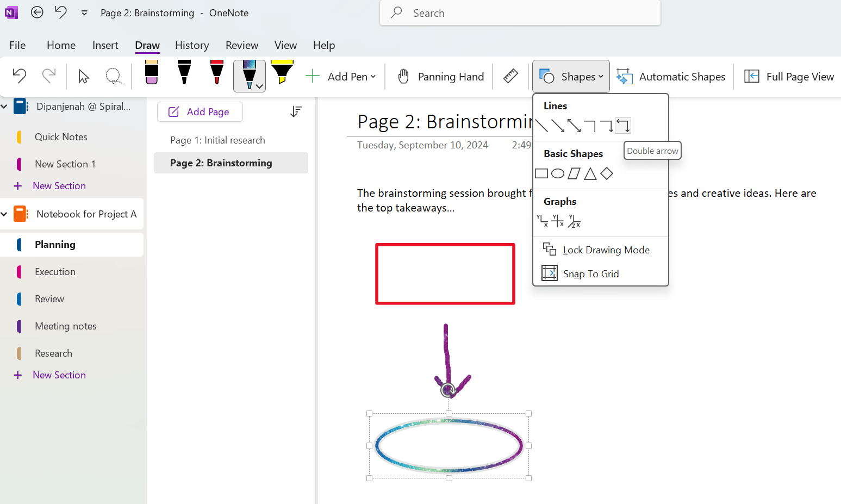Turn on Snap To Grid
Image resolution: width=841 pixels, height=504 pixels.
coord(591,273)
